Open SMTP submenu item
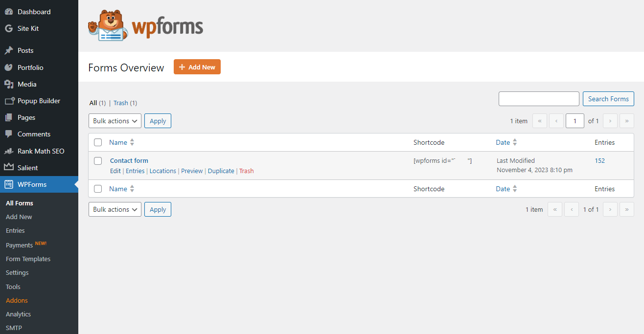Screen dimensions: 644x334 [14, 328]
